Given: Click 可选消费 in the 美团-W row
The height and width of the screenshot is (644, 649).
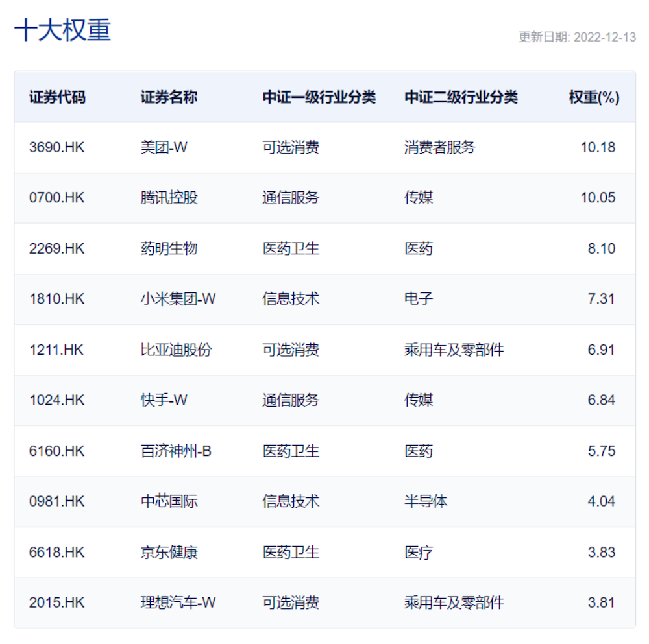Looking at the screenshot, I should 291,147.
